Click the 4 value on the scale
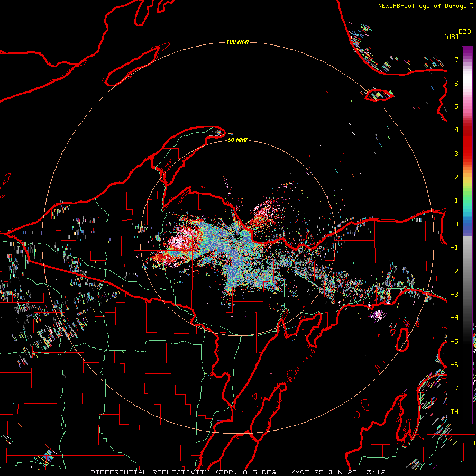Screen dimensions: 476x476 (x=456, y=130)
